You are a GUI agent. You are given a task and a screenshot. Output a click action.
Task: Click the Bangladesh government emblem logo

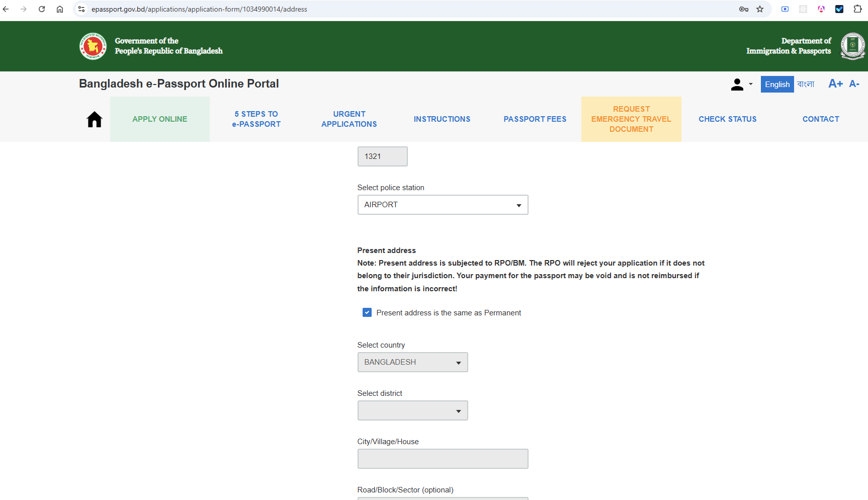(x=93, y=46)
